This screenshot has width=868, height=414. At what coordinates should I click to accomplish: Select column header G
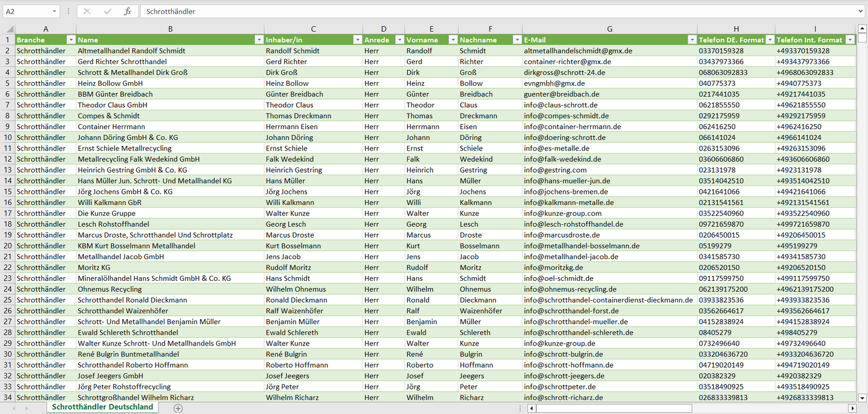[x=610, y=29]
